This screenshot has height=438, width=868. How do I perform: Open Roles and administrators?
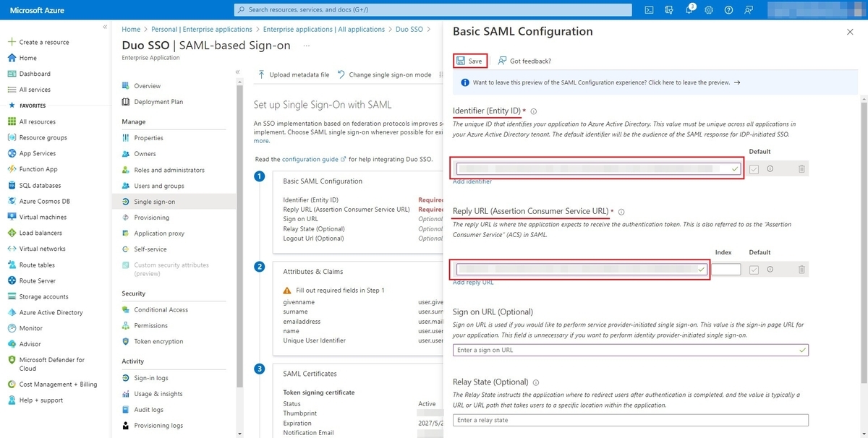coord(169,170)
